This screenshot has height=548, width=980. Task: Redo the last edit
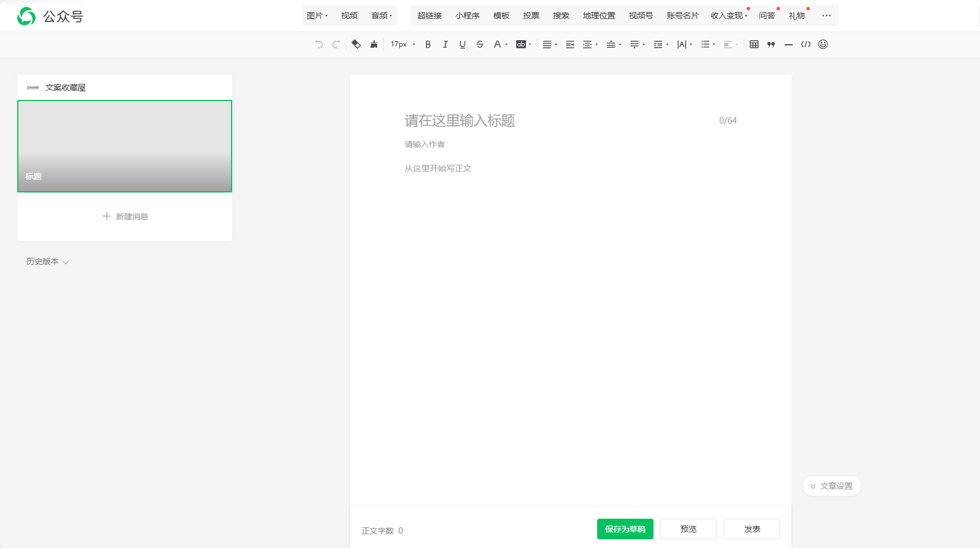(x=336, y=44)
